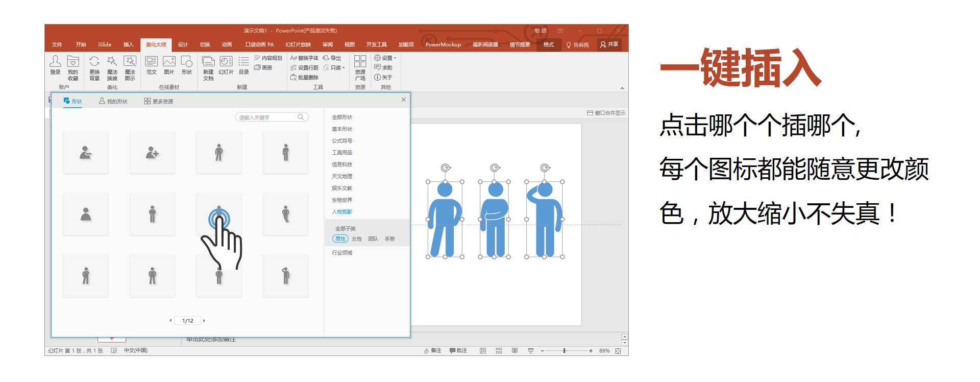
Task: Select the 男性 male subcategory filter
Action: pos(340,238)
